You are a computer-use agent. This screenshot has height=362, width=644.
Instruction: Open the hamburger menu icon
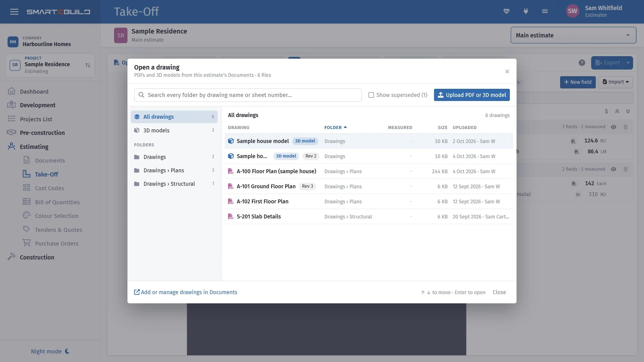tap(14, 12)
